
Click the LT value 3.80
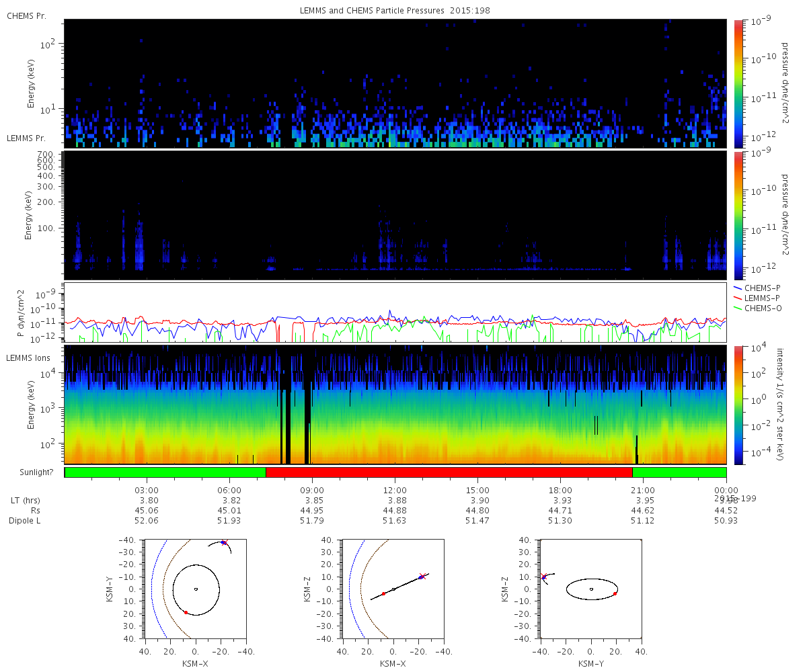click(x=149, y=501)
